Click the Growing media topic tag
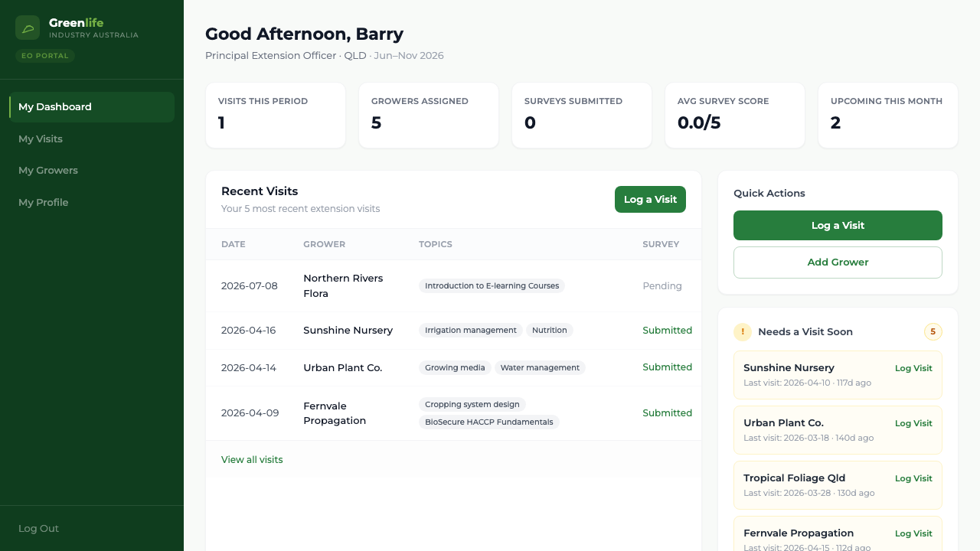This screenshot has height=551, width=980. pyautogui.click(x=455, y=368)
